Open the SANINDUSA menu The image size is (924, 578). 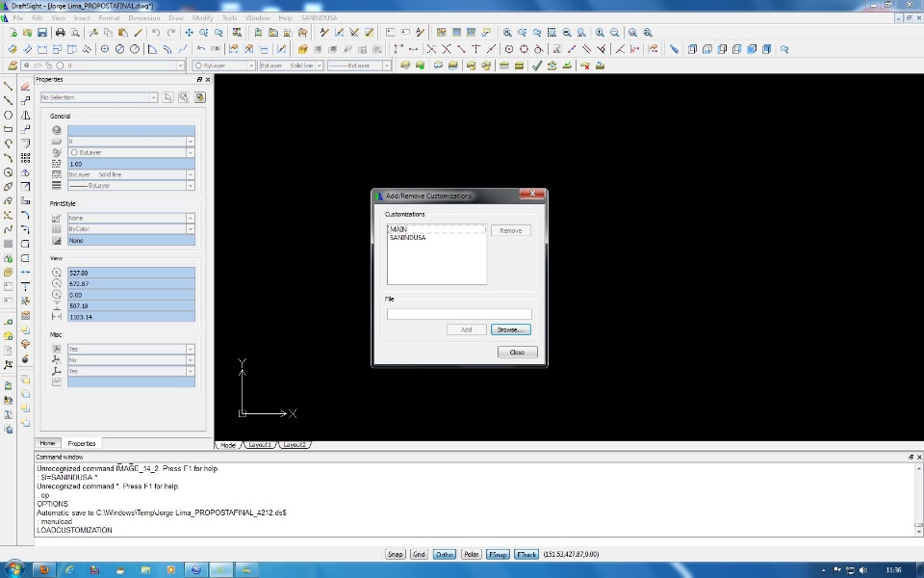[319, 17]
